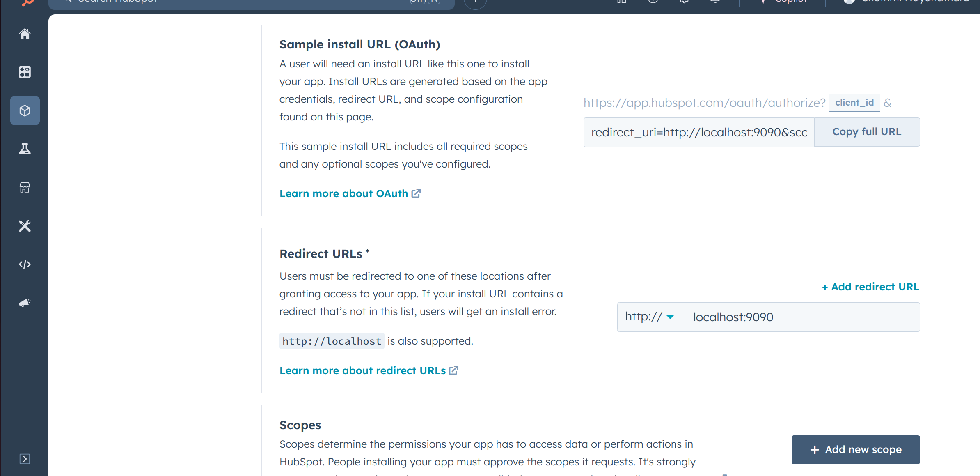Open the wrench tools sidebar icon

(x=25, y=226)
